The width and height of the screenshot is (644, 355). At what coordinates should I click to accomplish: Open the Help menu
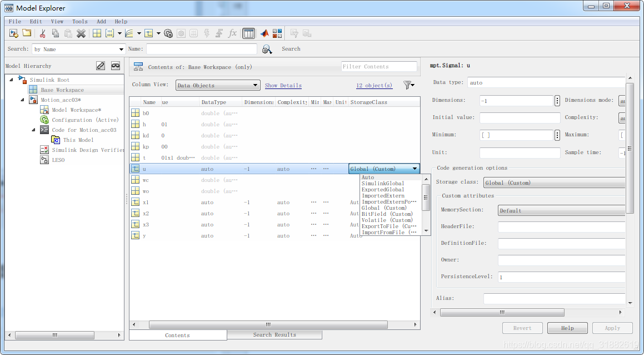pos(121,21)
